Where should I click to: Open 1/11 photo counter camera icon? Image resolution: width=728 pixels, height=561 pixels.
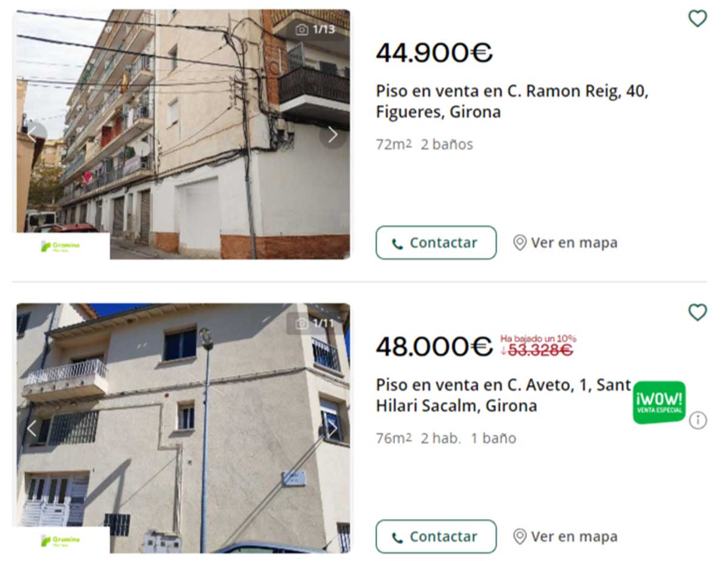[302, 324]
